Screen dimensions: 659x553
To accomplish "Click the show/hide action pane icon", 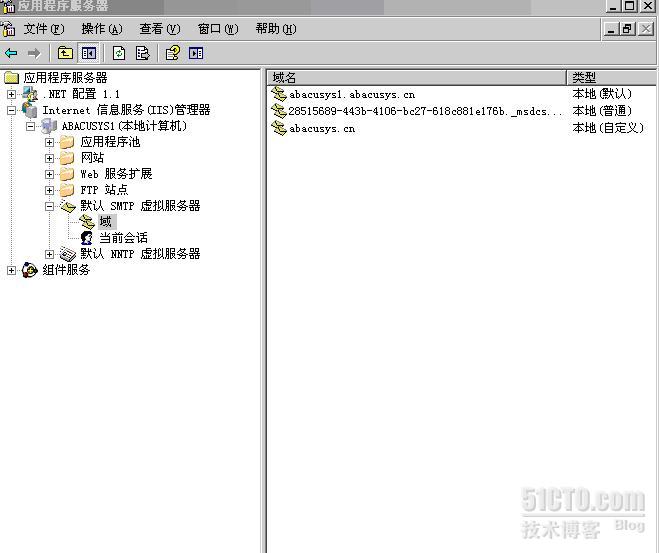I will pyautogui.click(x=196, y=53).
